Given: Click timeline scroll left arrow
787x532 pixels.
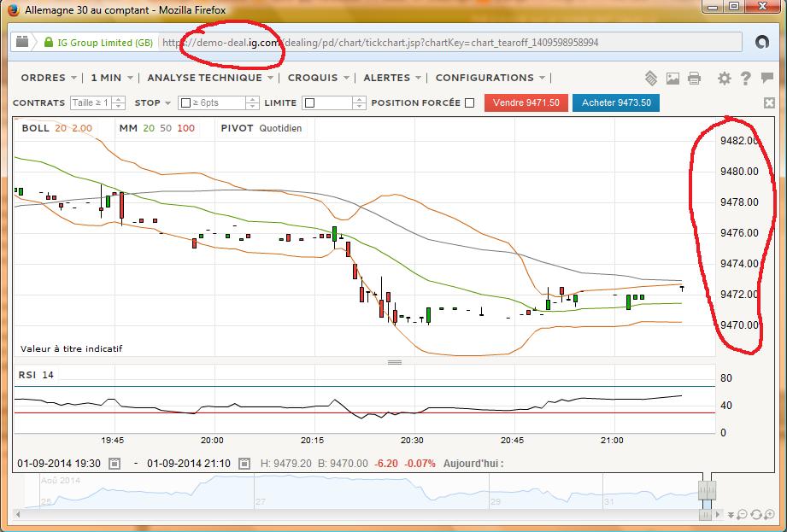Looking at the screenshot, I should (18, 514).
